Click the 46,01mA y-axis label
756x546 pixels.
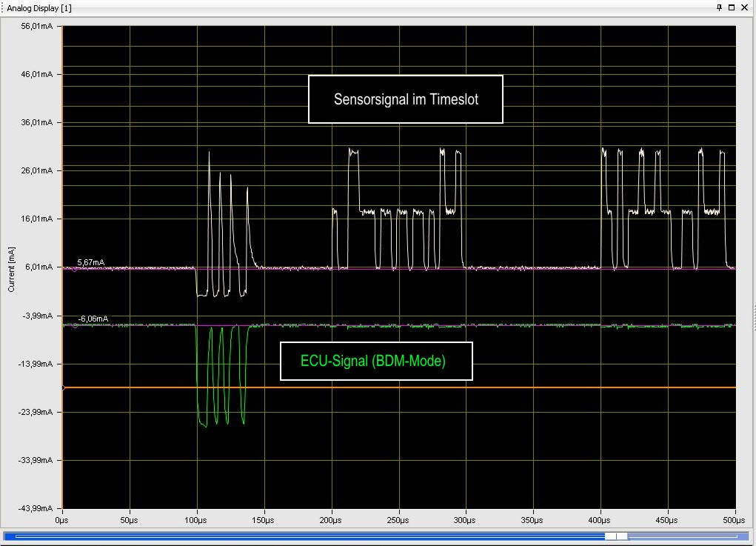pos(36,74)
